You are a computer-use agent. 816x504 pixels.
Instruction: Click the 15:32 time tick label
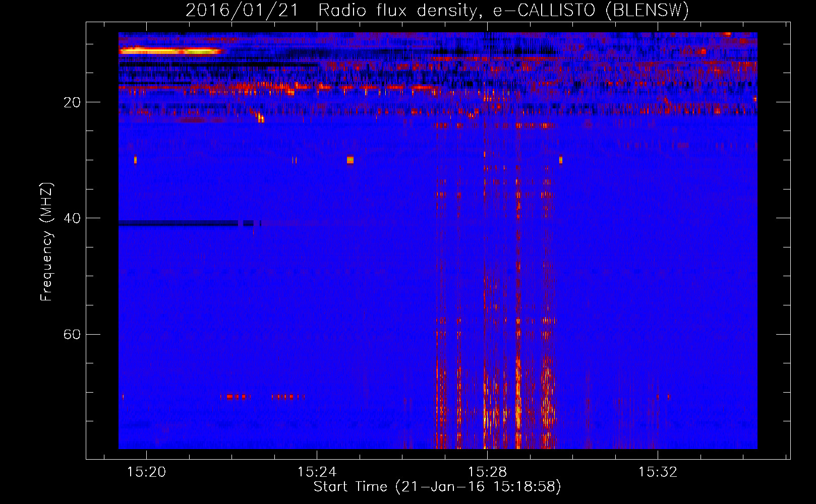coord(658,472)
